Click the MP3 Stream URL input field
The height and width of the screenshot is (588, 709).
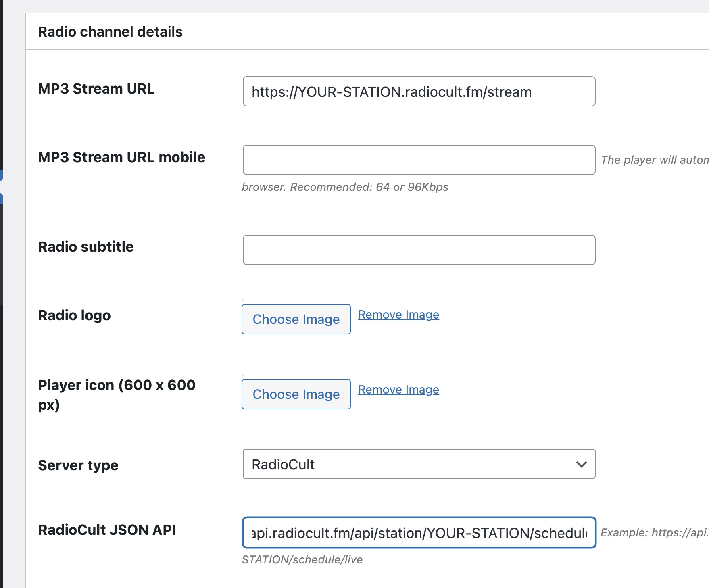click(419, 92)
